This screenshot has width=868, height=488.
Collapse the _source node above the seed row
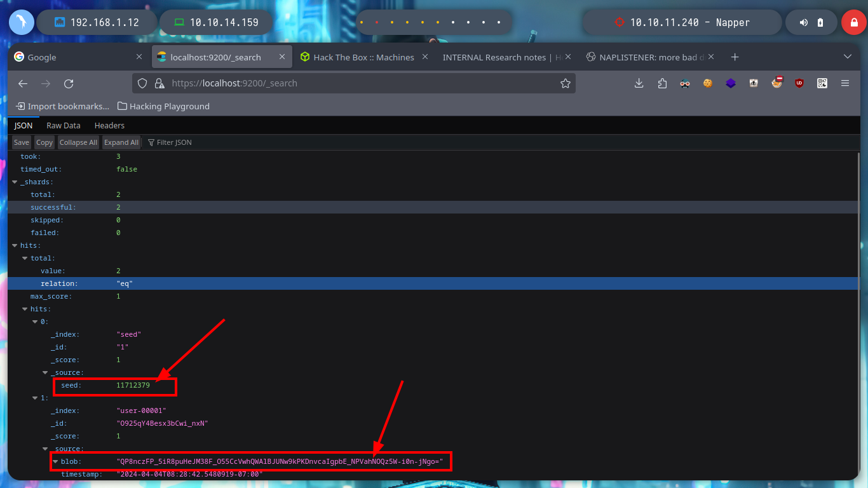(45, 372)
